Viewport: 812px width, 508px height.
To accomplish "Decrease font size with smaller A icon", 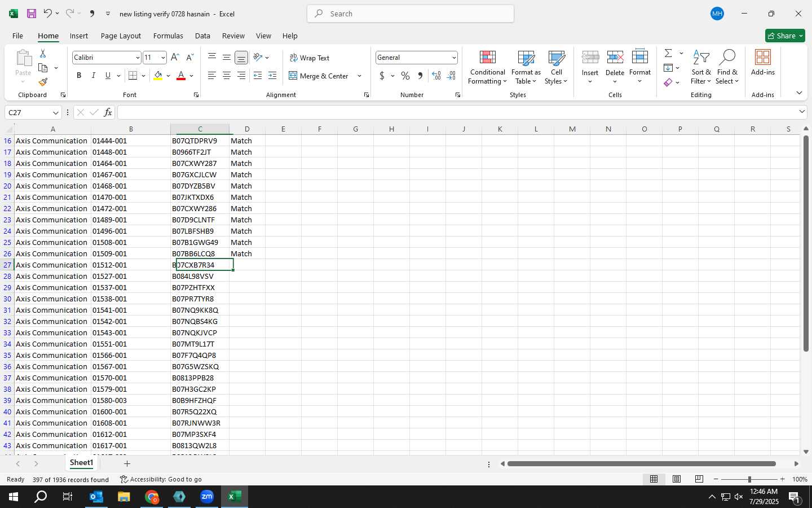I will click(189, 58).
